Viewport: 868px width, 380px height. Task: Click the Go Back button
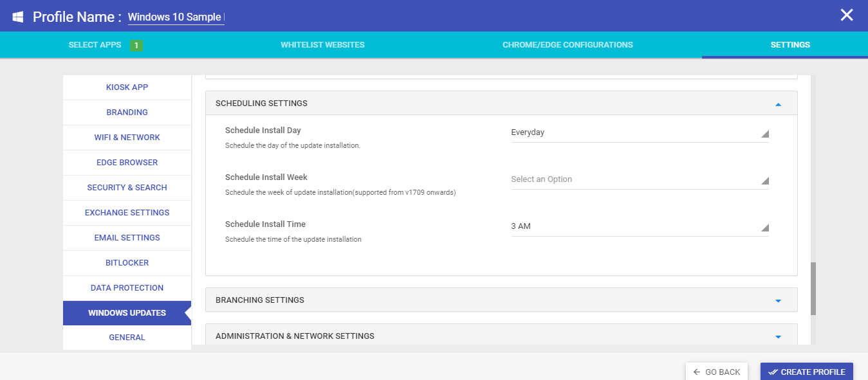coord(717,372)
